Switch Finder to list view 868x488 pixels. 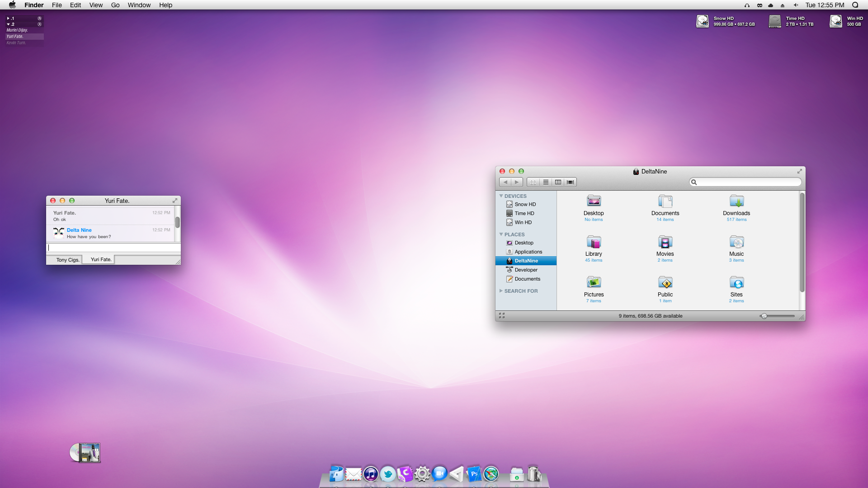(x=546, y=182)
